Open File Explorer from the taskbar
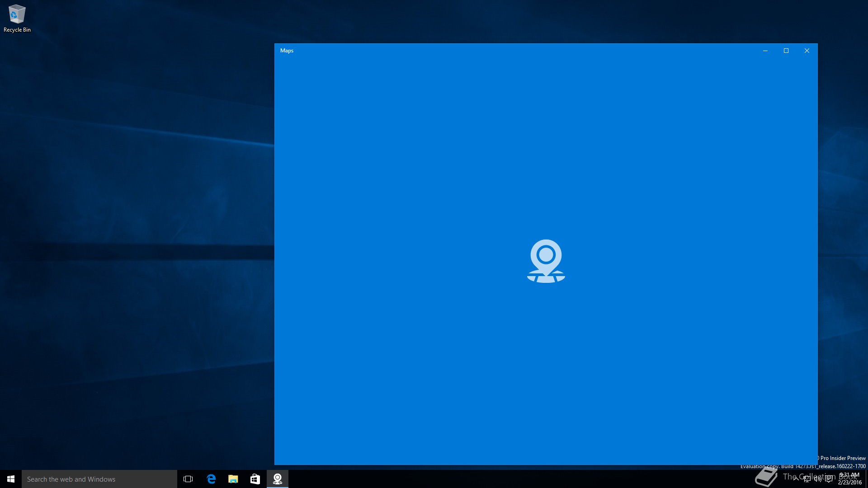Viewport: 868px width, 488px height. [x=233, y=479]
